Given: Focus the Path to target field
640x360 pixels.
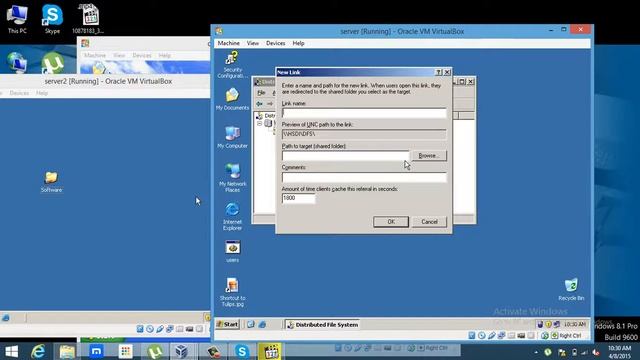Looking at the screenshot, I should coord(345,156).
